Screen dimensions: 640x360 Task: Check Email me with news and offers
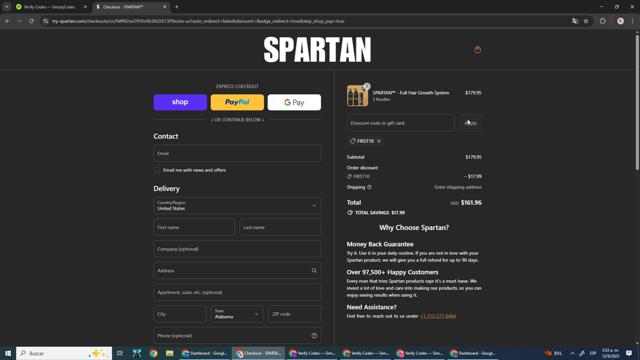[157, 170]
